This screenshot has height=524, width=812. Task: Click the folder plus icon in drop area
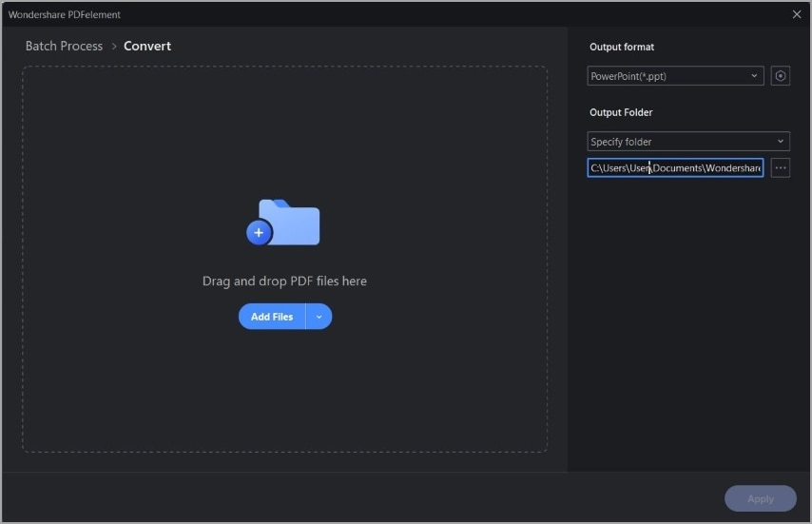282,223
